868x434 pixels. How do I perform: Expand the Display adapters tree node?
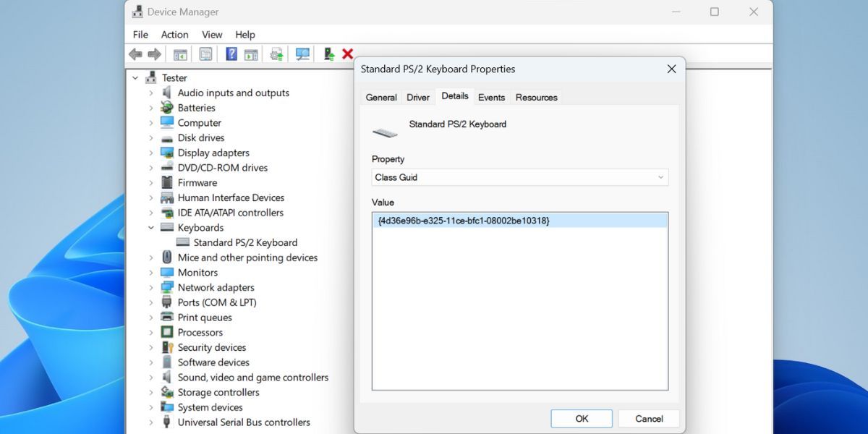(x=150, y=153)
